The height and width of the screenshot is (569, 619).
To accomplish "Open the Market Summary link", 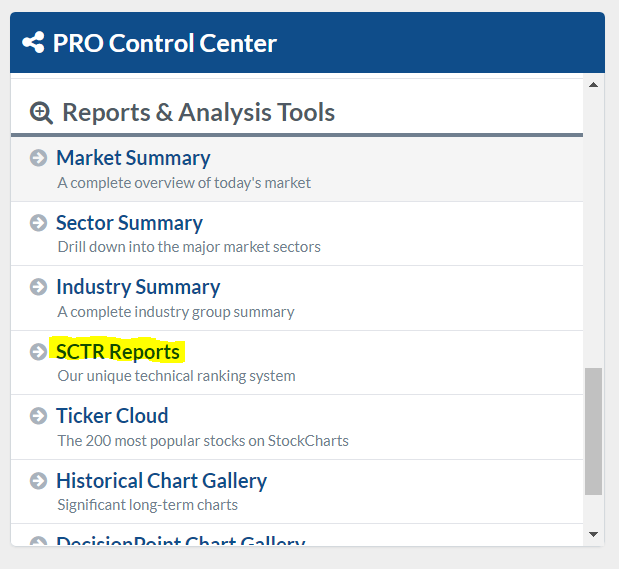I will [133, 158].
